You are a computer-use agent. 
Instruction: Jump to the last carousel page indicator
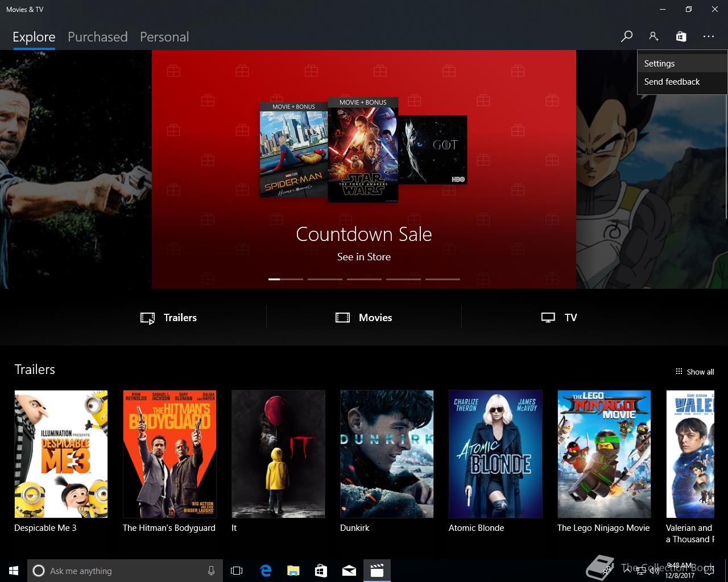click(x=442, y=279)
